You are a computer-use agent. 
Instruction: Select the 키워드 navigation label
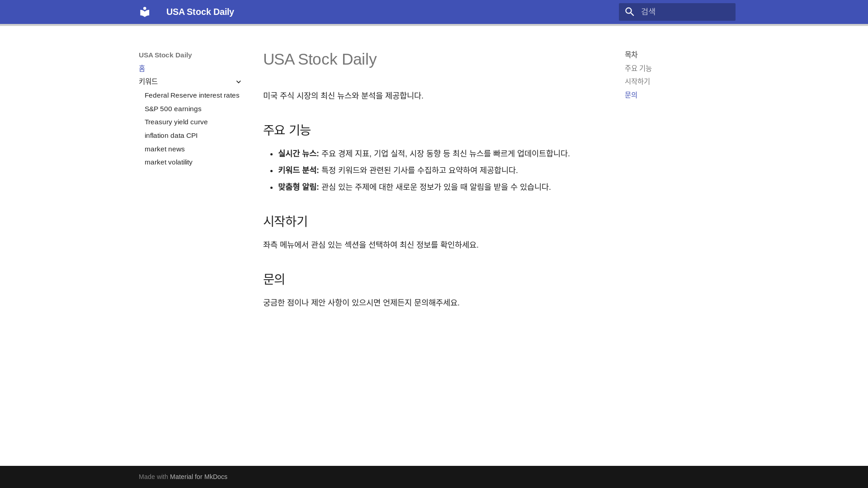148,82
